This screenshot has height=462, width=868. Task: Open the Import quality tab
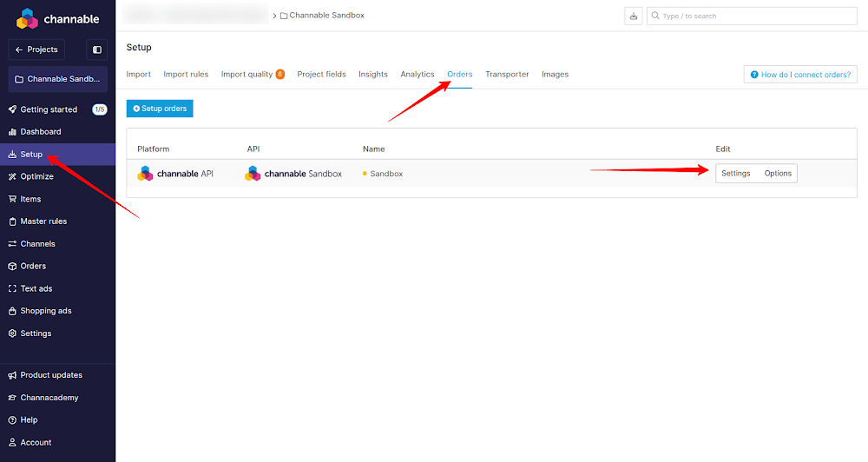coord(247,74)
